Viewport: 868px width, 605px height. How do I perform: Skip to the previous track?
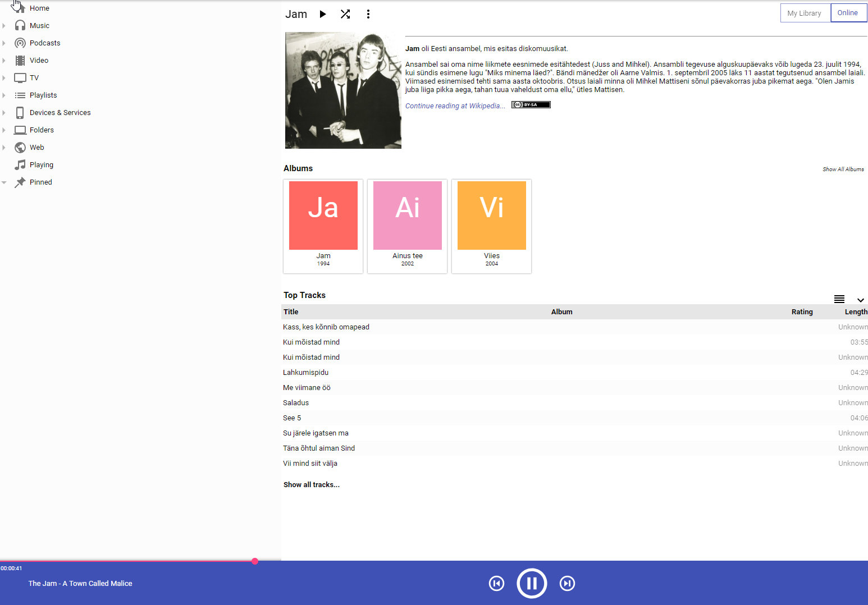(x=496, y=584)
